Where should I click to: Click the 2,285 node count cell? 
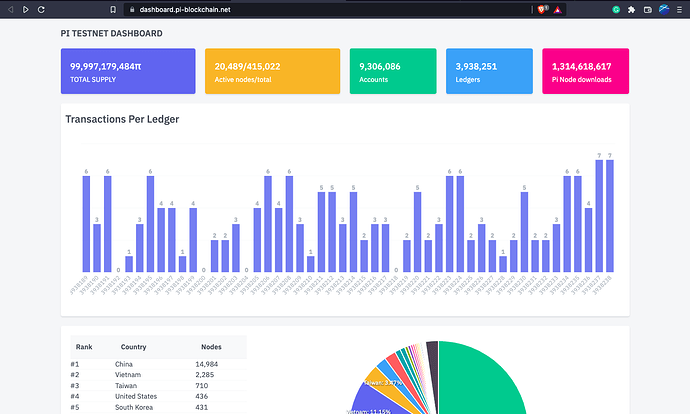tap(205, 375)
